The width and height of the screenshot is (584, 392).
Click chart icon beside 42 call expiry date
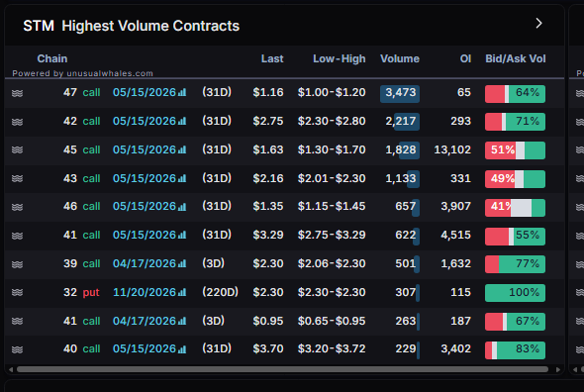point(182,121)
